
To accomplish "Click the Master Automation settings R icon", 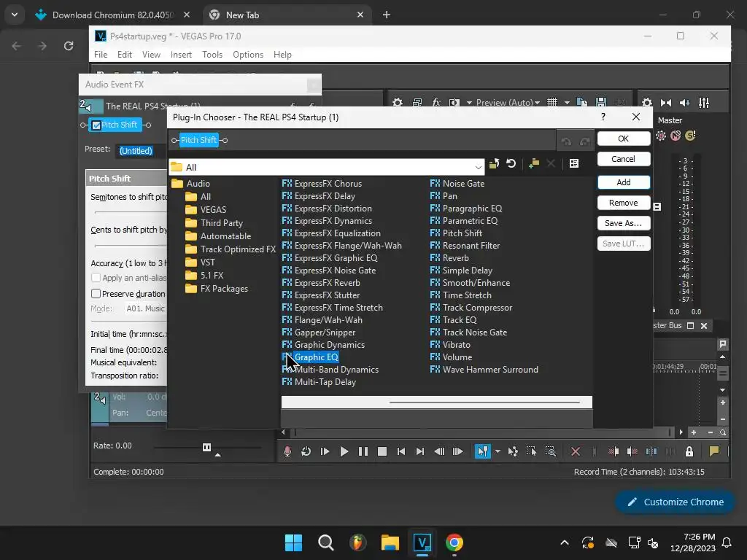I will 661,136.
